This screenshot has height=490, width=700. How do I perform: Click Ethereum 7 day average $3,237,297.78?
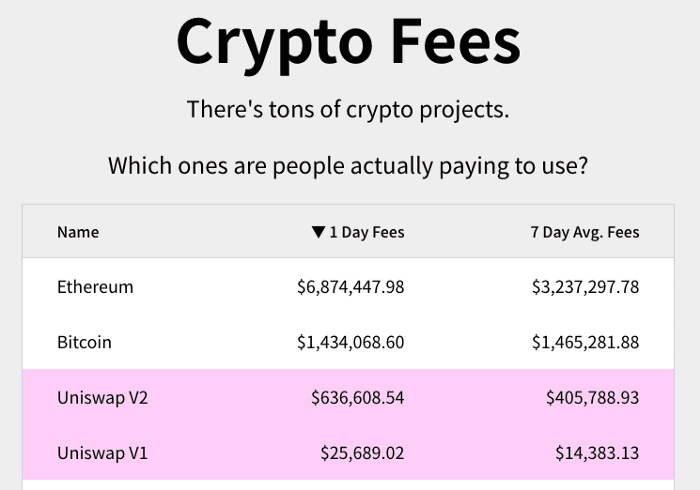(585, 287)
